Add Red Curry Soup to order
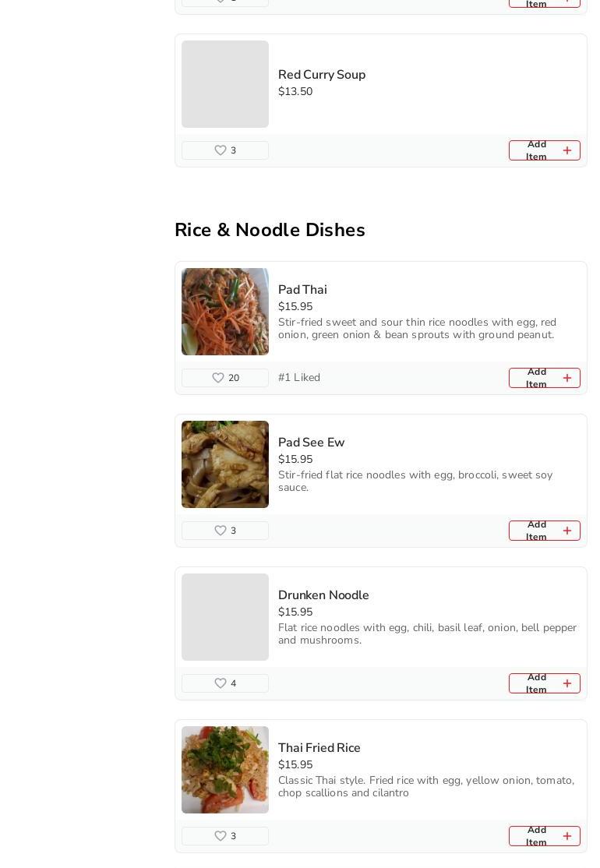The image size is (600, 868). coord(544,150)
